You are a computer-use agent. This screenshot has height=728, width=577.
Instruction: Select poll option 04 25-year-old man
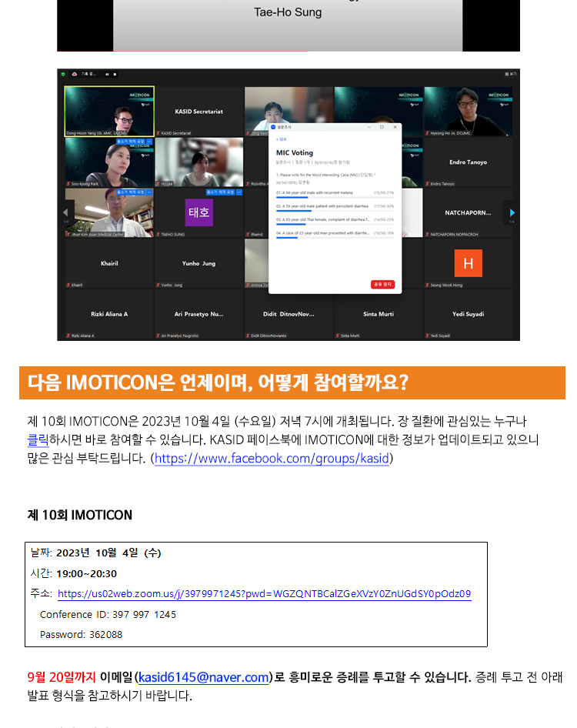(x=322, y=232)
